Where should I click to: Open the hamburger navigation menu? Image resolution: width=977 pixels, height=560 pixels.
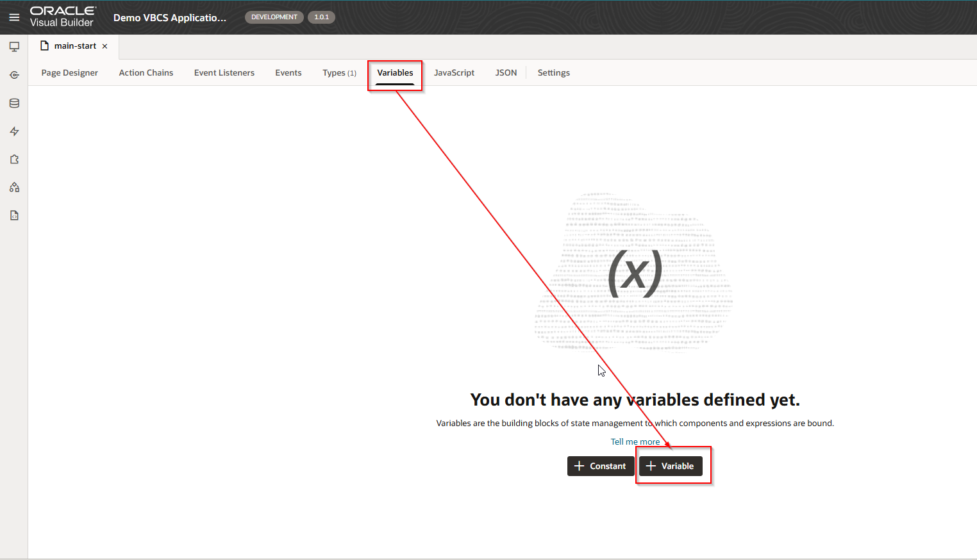(14, 17)
